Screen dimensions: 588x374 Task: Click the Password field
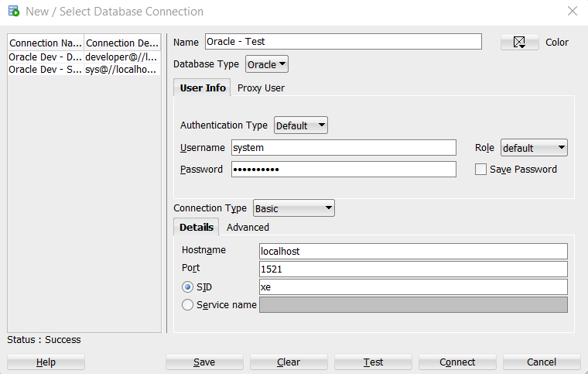tap(344, 169)
